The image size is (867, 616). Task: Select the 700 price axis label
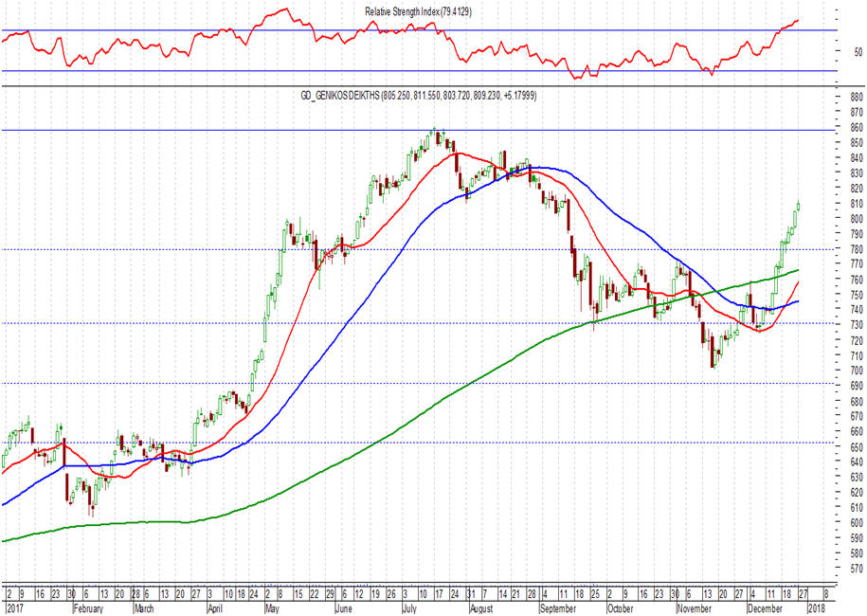click(x=856, y=371)
